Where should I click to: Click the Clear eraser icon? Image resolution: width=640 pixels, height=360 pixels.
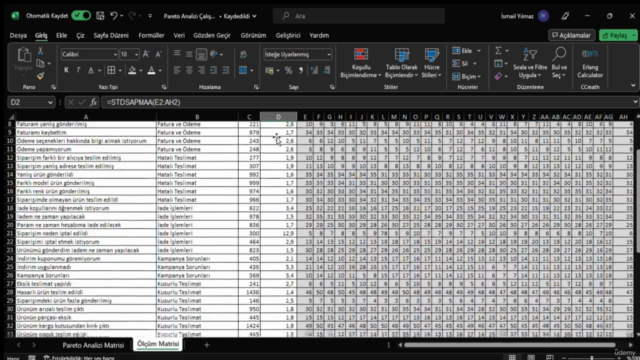pyautogui.click(x=498, y=76)
